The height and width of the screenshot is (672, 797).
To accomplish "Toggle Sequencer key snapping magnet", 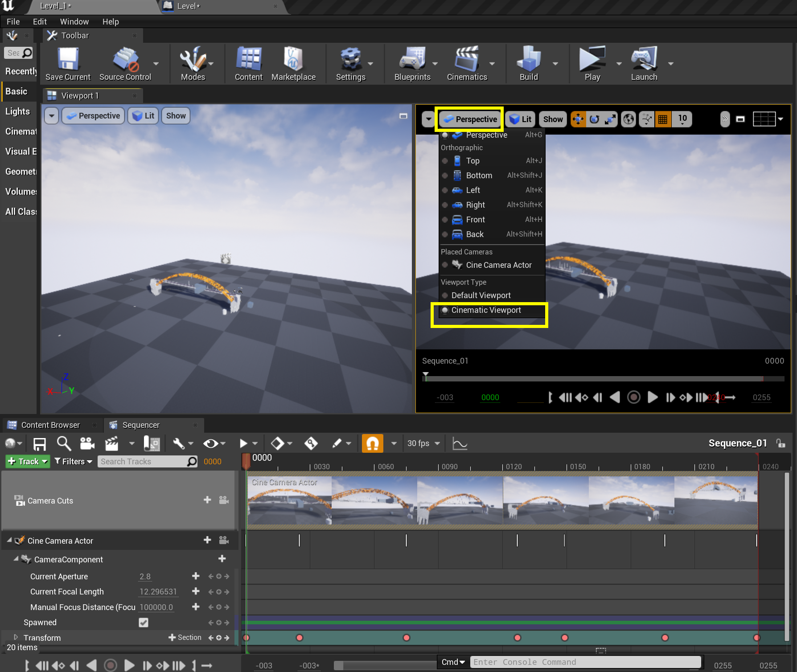I will (x=372, y=443).
